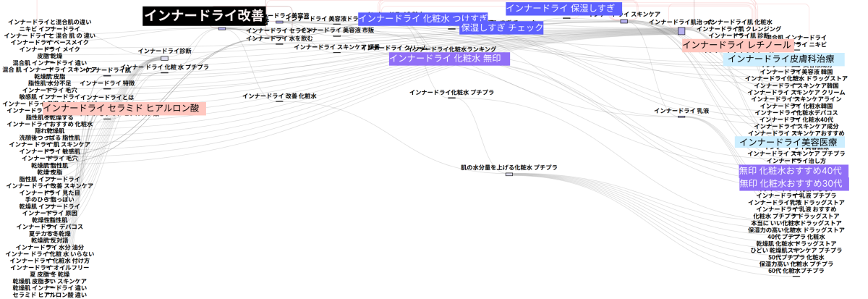The width and height of the screenshot is (868, 299).
Task: Select the pink インナードライ レチノール label
Action: [736, 45]
